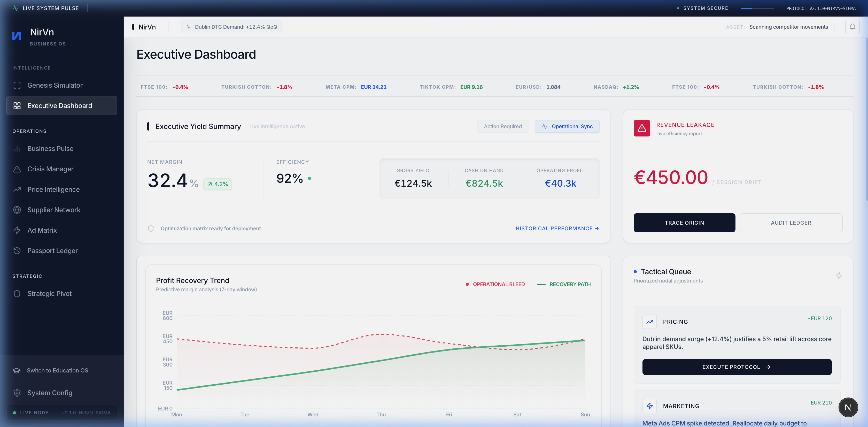This screenshot has width=868, height=427.
Task: Click SYSTEM SECURE status indicator
Action: click(703, 8)
